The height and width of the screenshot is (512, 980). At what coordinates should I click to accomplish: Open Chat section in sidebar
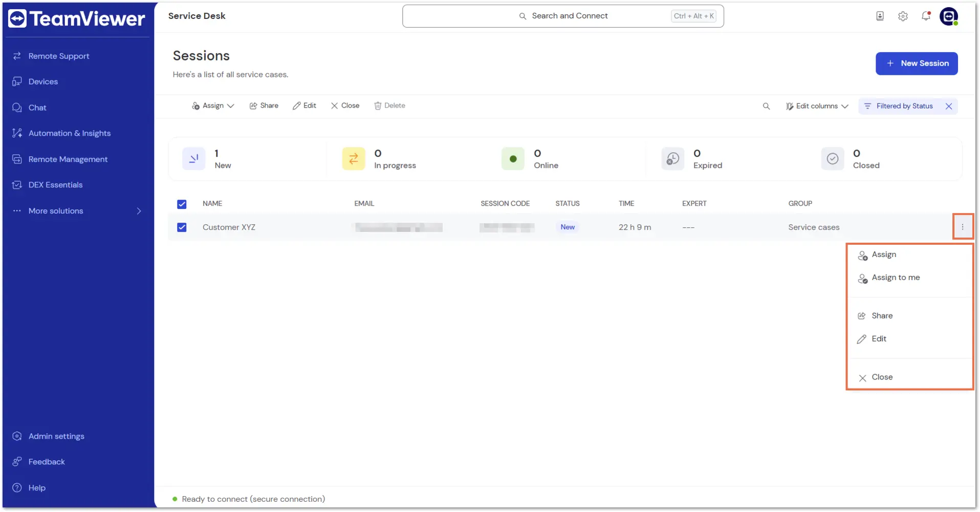pos(37,108)
